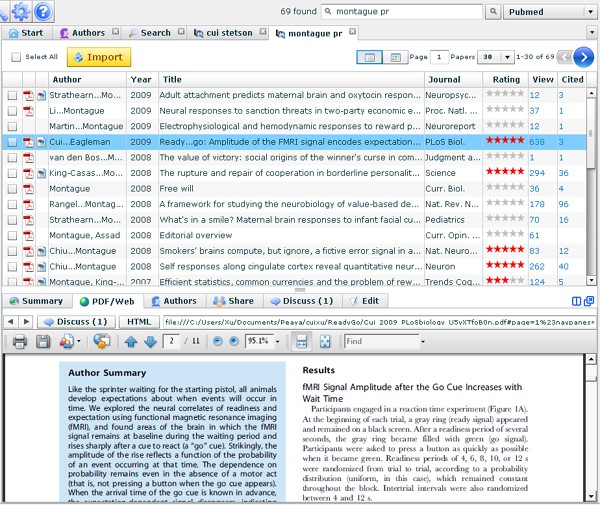Print the PDF document
Viewport: 600px width, 505px height.
(20, 341)
